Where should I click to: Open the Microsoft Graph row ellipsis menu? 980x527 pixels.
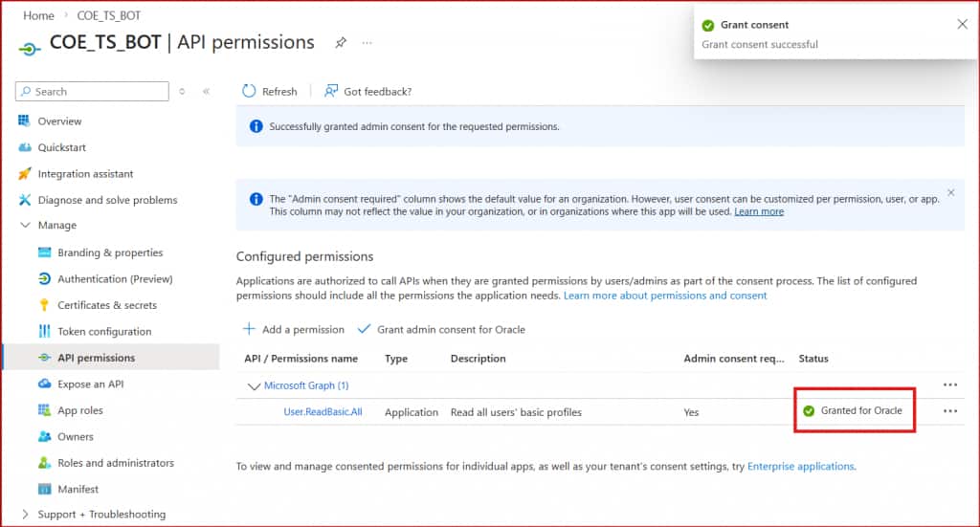coord(949,384)
